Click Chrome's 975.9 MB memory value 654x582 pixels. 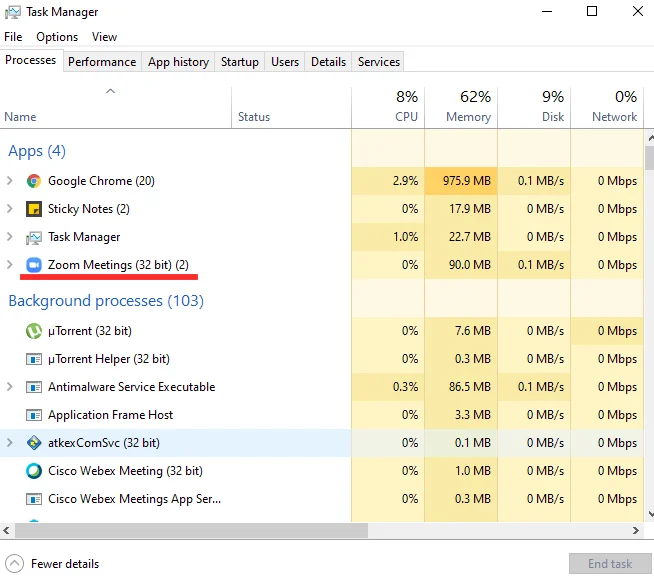(x=467, y=181)
